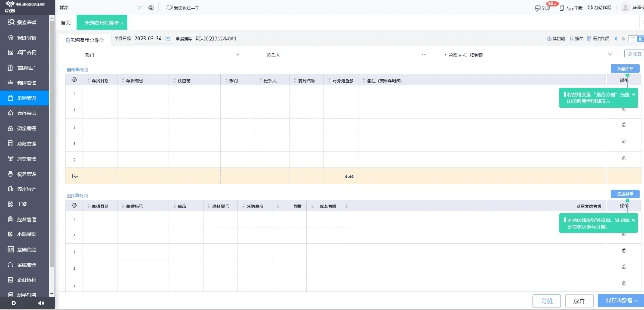The width and height of the screenshot is (644, 310).
Task: Click the eye icon next to the top search box
Action: pos(150,8)
